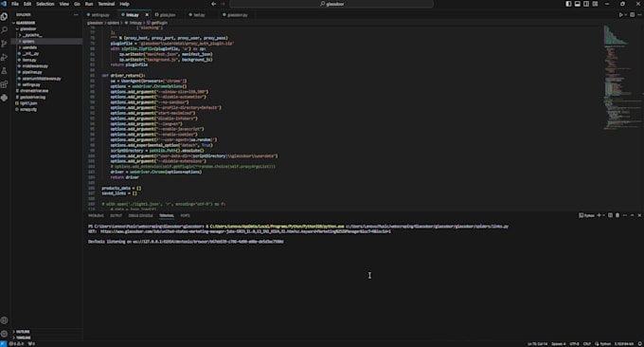Expand the OUTLINE section
644x347 pixels.
coord(46,332)
